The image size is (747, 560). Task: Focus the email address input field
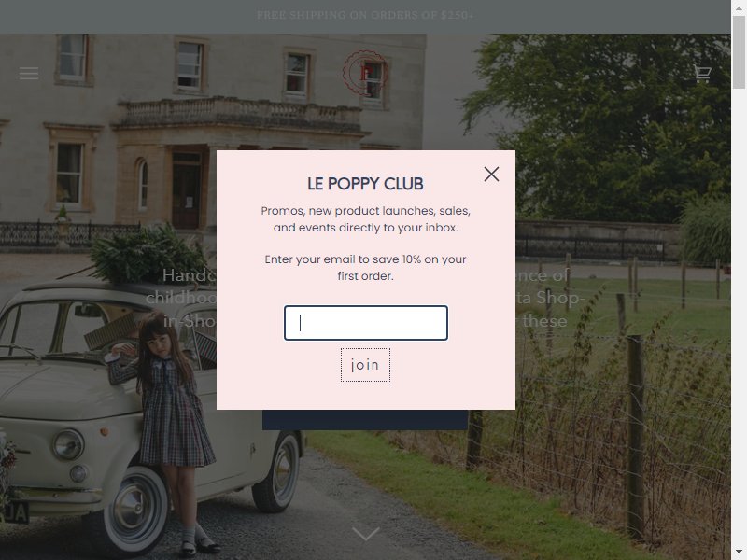pyautogui.click(x=366, y=323)
